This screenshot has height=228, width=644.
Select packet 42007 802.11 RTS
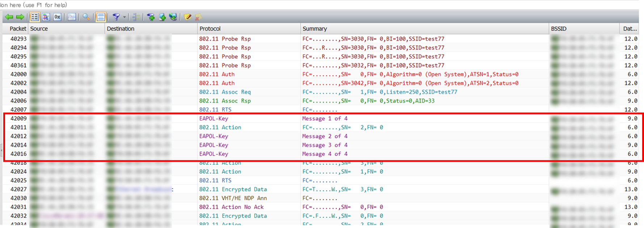(x=321, y=109)
